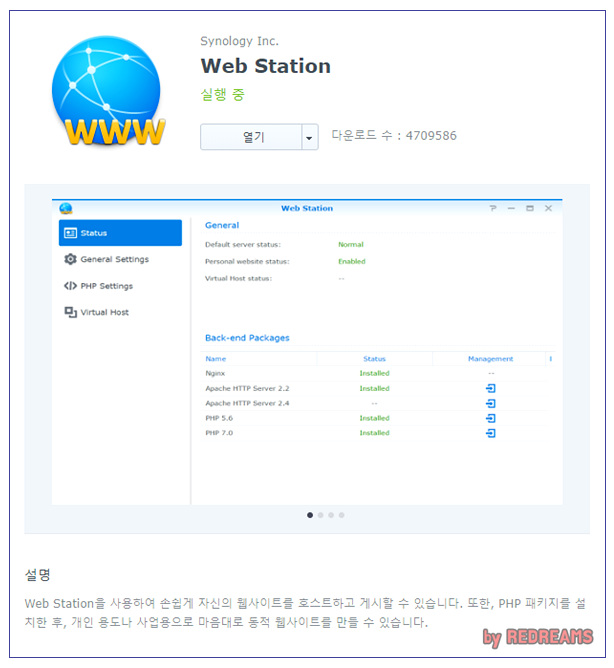The image size is (614, 668).
Task: Click the Virtual Host icon
Action: click(x=70, y=312)
